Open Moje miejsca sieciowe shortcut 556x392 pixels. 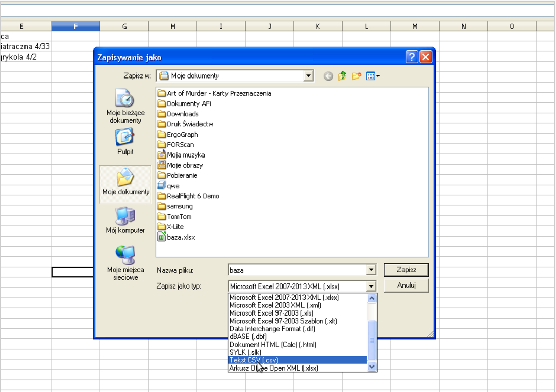125,264
